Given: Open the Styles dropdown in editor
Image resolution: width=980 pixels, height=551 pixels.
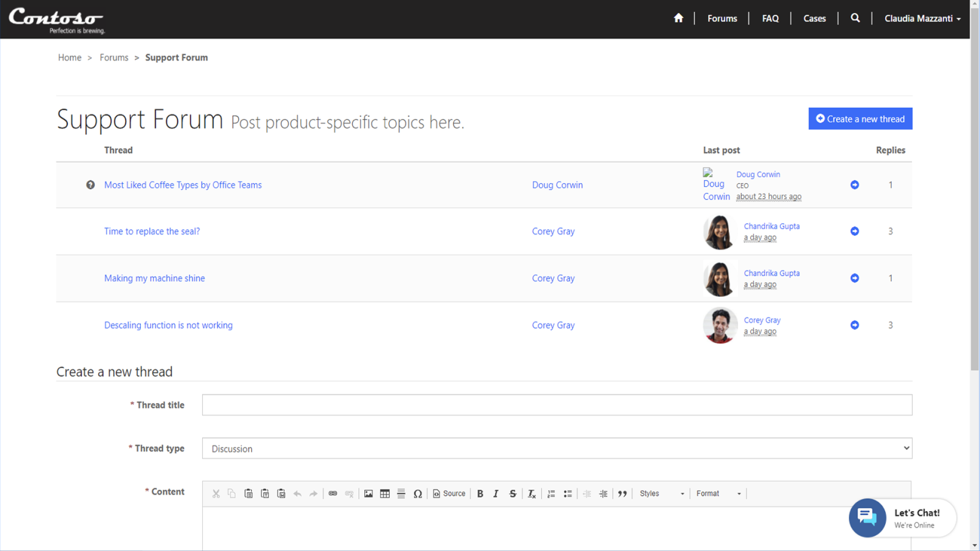Looking at the screenshot, I should click(661, 493).
